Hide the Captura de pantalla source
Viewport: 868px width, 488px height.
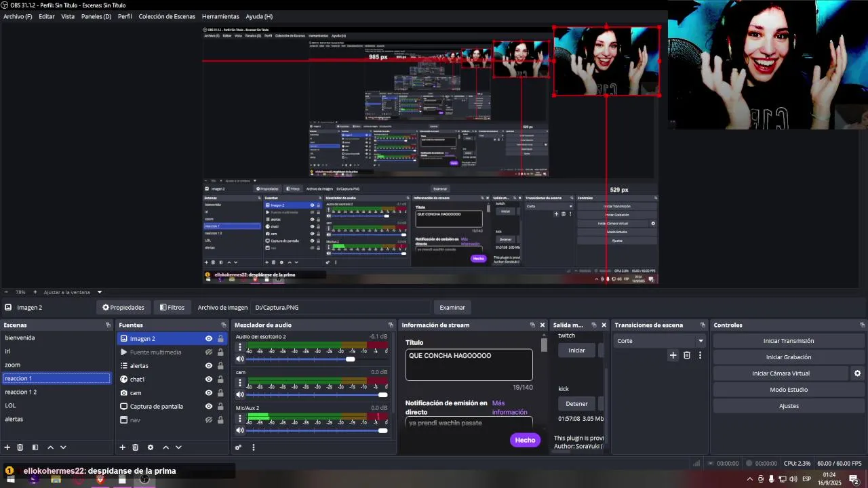click(x=209, y=407)
